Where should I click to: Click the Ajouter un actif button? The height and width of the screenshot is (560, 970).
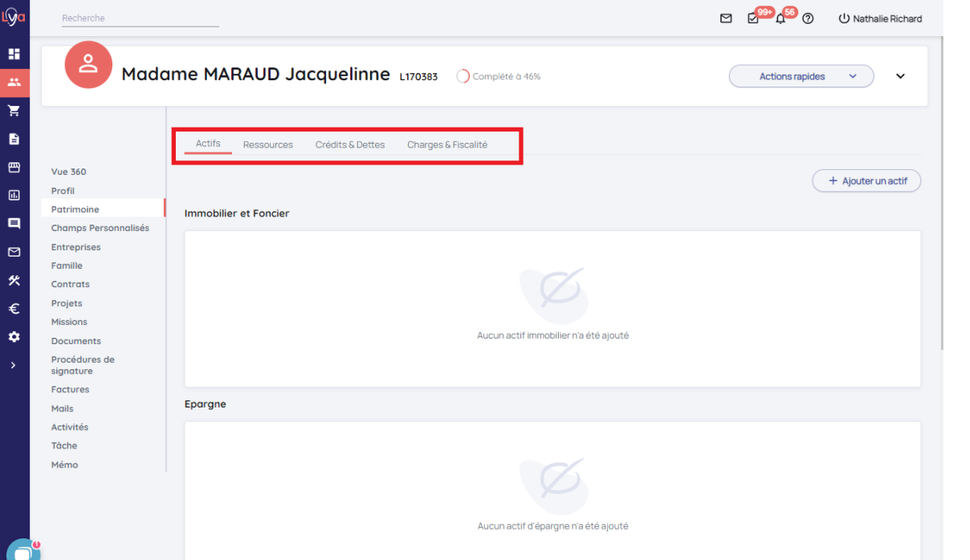866,181
